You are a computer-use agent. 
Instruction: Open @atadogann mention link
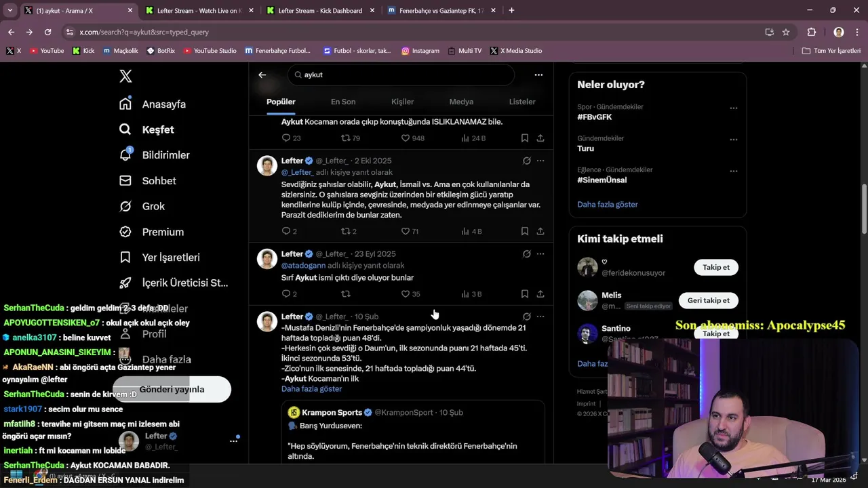(303, 266)
